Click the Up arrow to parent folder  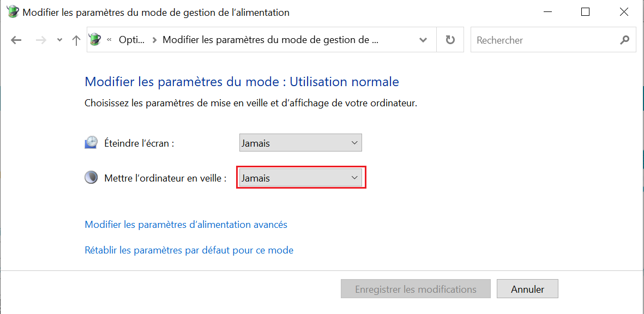coord(76,40)
